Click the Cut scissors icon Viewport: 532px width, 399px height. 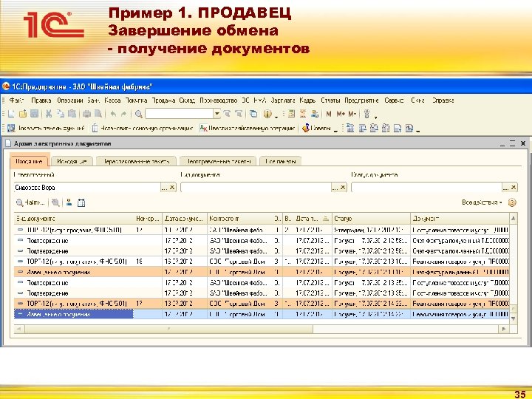click(49, 114)
